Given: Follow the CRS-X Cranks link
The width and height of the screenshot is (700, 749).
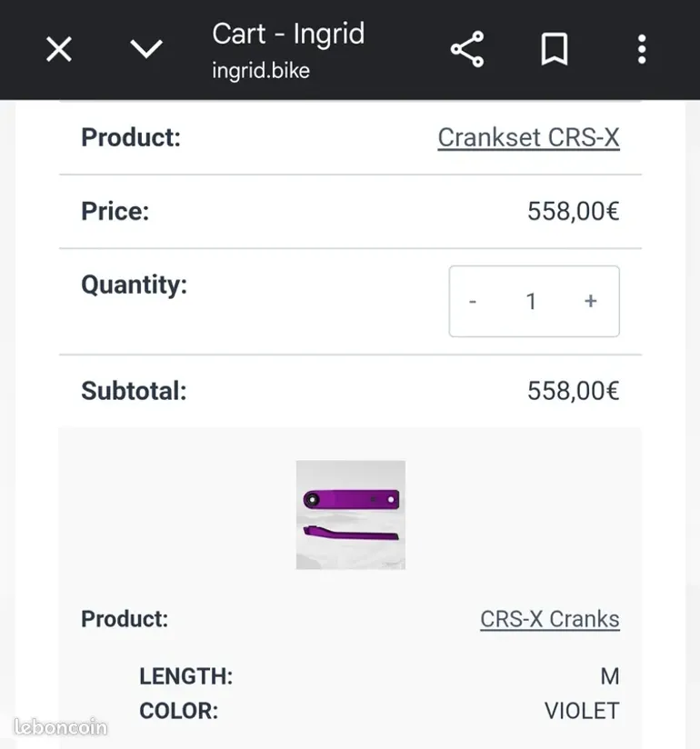Looking at the screenshot, I should [550, 619].
